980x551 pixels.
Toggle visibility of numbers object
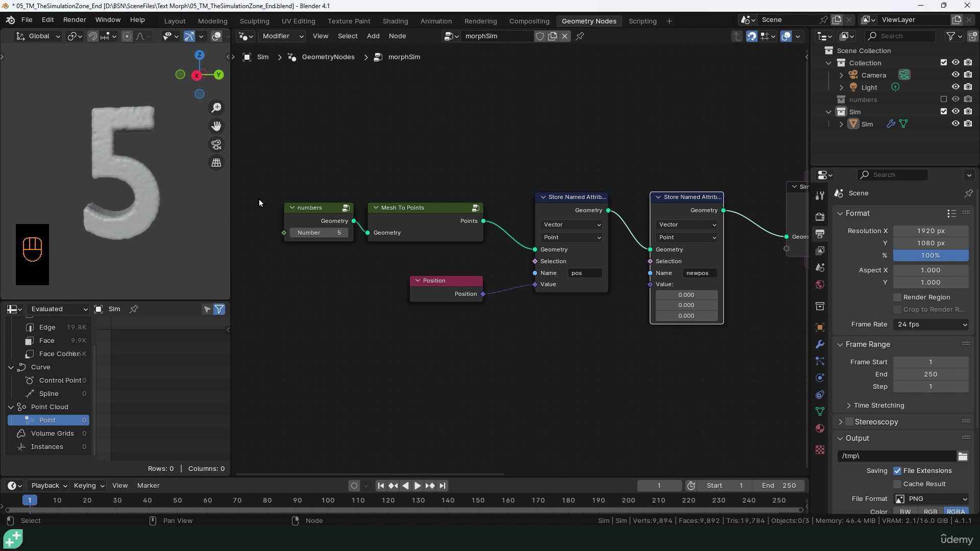point(956,99)
